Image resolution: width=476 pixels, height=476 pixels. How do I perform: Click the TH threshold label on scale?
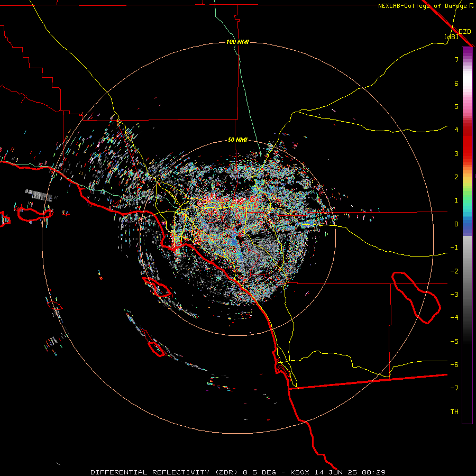coord(454,412)
